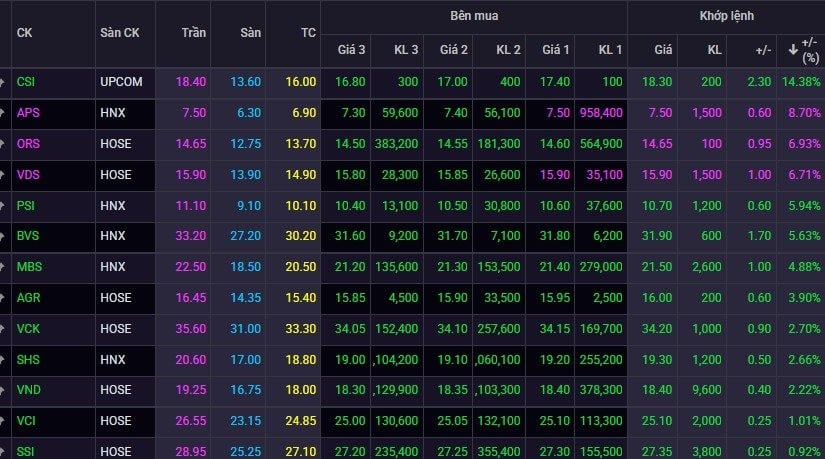Pin the BVS row via its pin icon
825x459 pixels.
(x=2, y=236)
